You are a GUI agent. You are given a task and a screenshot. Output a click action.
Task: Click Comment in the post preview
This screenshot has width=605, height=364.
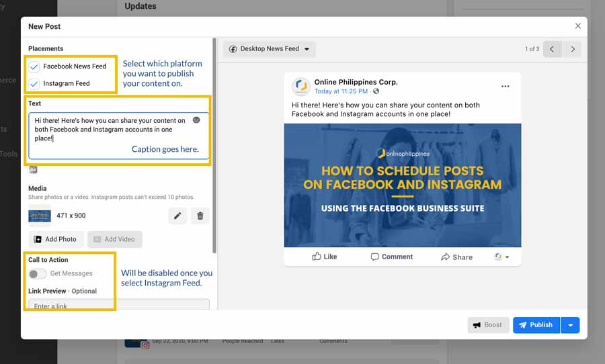[x=391, y=257]
